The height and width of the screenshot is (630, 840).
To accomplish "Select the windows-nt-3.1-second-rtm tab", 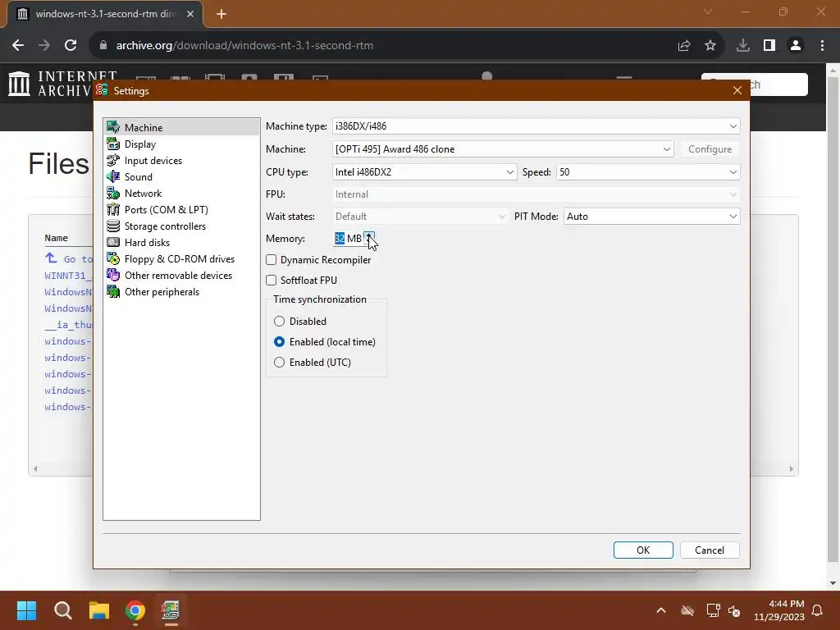I will point(104,14).
